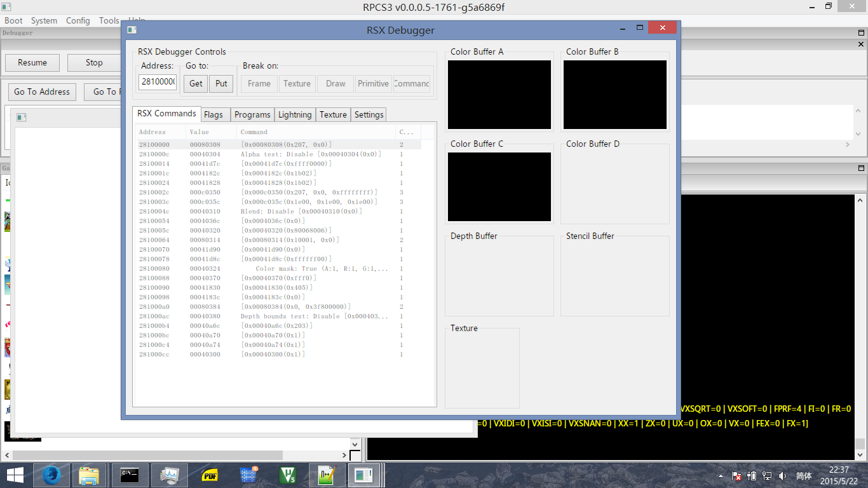Open the yellow PDF reader taskbar icon

[x=210, y=475]
